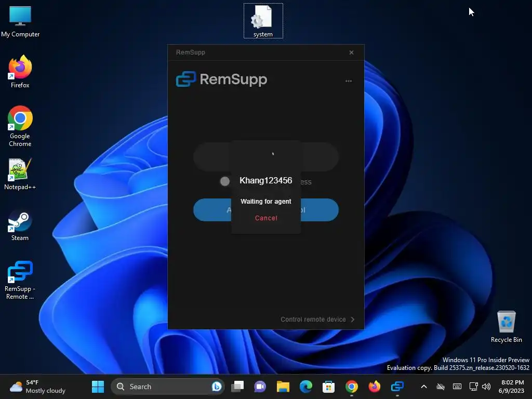Click the RemSupp logo in the window
The width and height of the screenshot is (532, 399).
pyautogui.click(x=221, y=79)
